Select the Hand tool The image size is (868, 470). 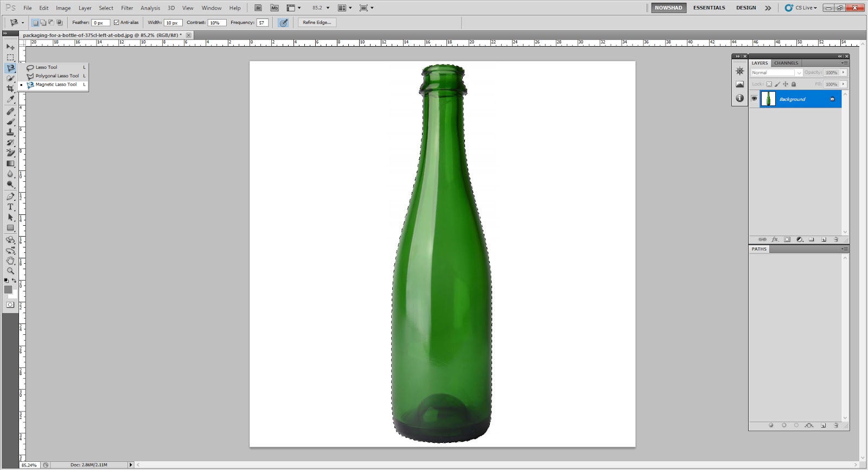click(x=10, y=261)
